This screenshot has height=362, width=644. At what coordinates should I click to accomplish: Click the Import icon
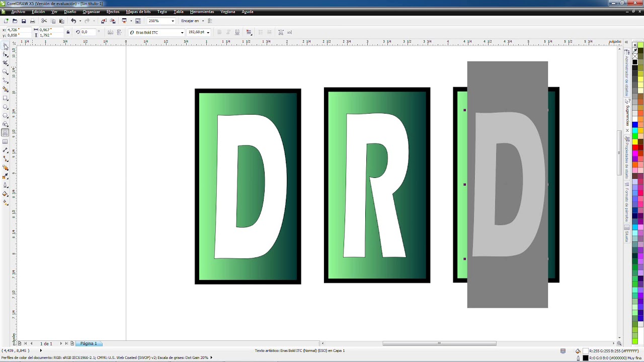104,21
